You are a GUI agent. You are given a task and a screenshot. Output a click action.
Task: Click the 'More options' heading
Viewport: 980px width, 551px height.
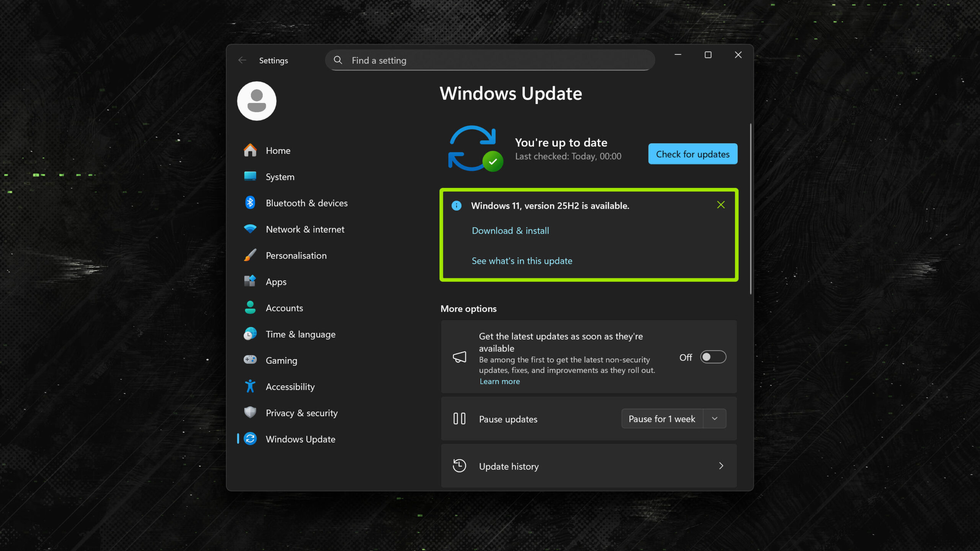(469, 309)
